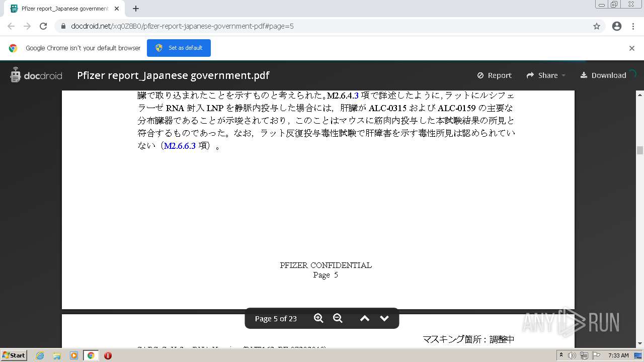The image size is (644, 362).
Task: Follow the M2.6.4.3 reference link
Action: (x=343, y=95)
